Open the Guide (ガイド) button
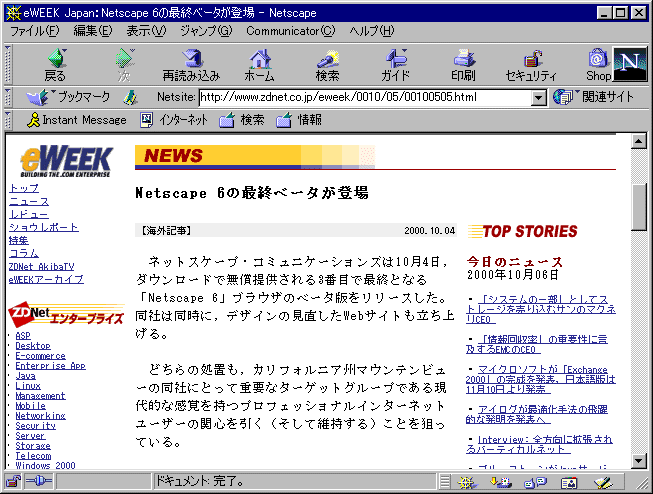 (395, 65)
